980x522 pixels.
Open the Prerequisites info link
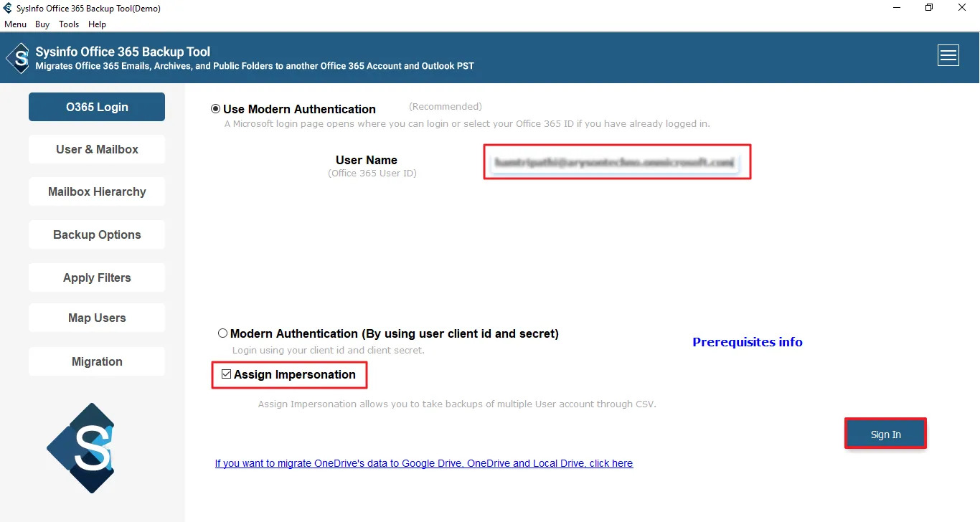(748, 342)
